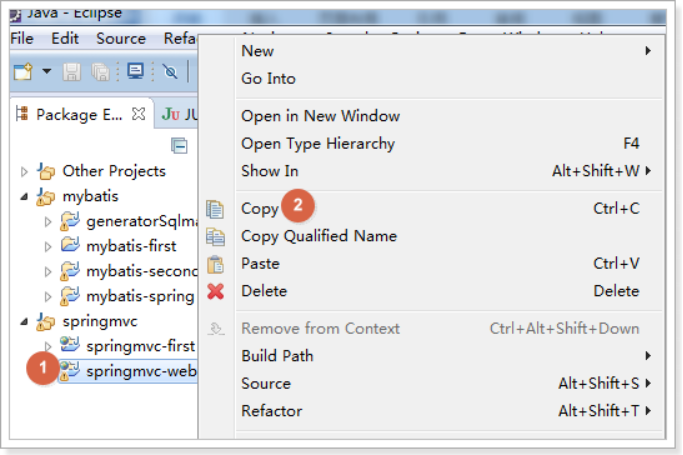Expand the Other Projects working set
The height and width of the screenshot is (455, 683).
click(24, 172)
